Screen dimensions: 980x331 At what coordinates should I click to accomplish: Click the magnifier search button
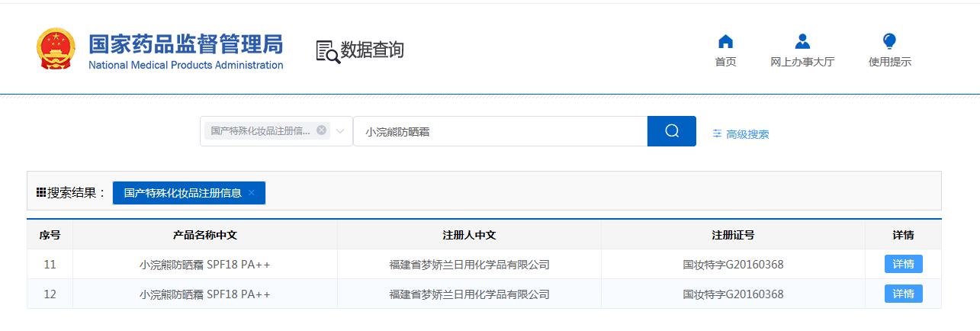672,131
